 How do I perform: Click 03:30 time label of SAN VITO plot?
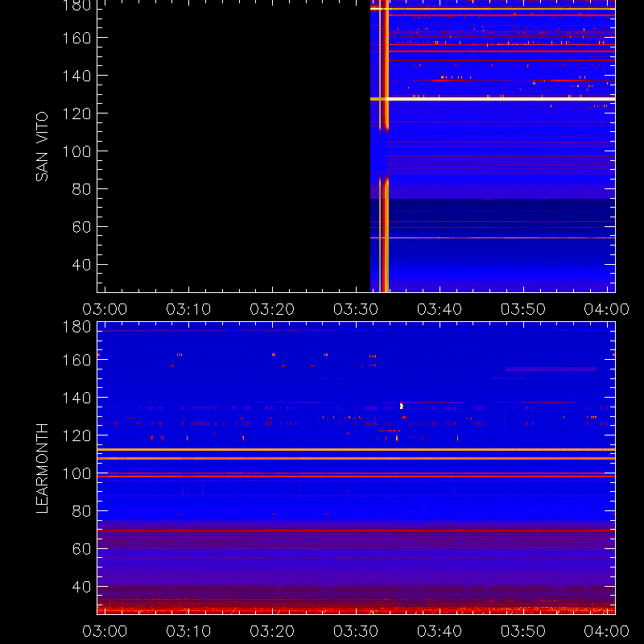click(x=356, y=309)
